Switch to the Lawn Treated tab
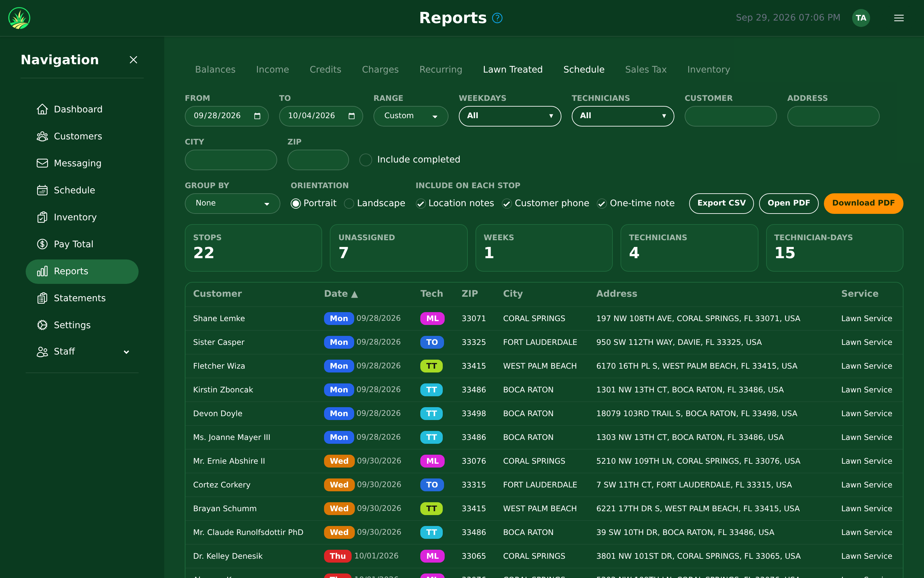Image resolution: width=924 pixels, height=578 pixels. tap(512, 70)
